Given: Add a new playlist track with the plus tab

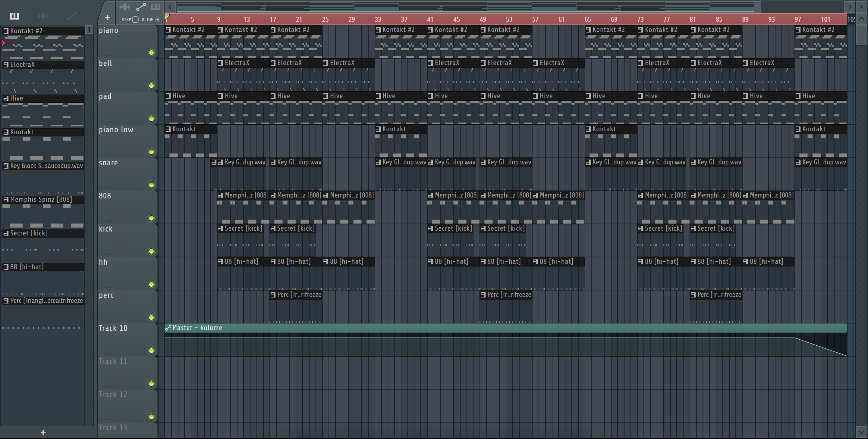Looking at the screenshot, I should point(108,18).
